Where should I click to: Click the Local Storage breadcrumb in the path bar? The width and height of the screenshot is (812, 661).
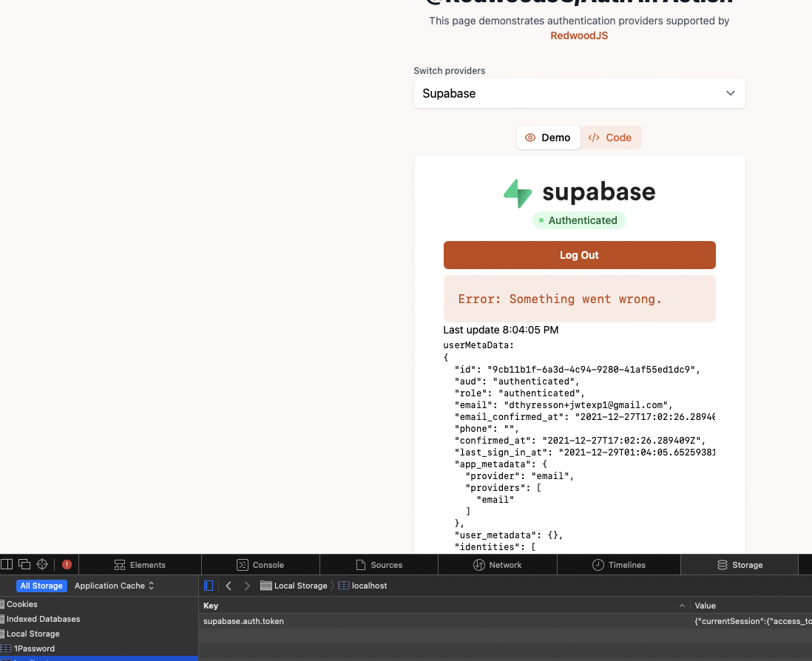(294, 586)
